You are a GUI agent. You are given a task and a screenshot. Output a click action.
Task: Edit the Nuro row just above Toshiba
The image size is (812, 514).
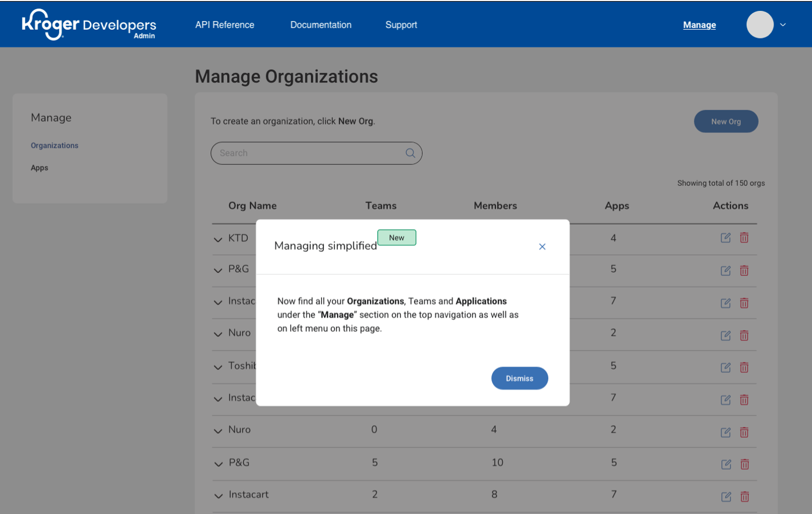pyautogui.click(x=725, y=335)
